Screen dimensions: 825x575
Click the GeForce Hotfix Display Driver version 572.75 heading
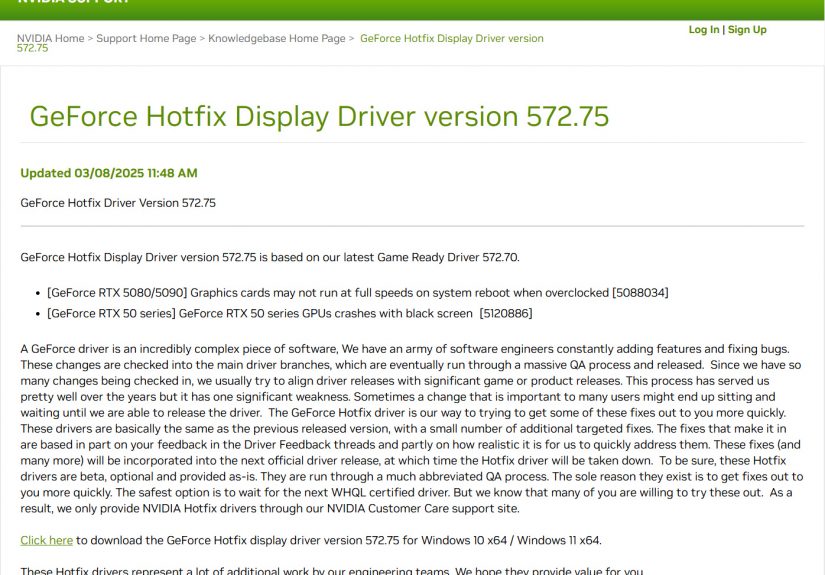pos(319,116)
